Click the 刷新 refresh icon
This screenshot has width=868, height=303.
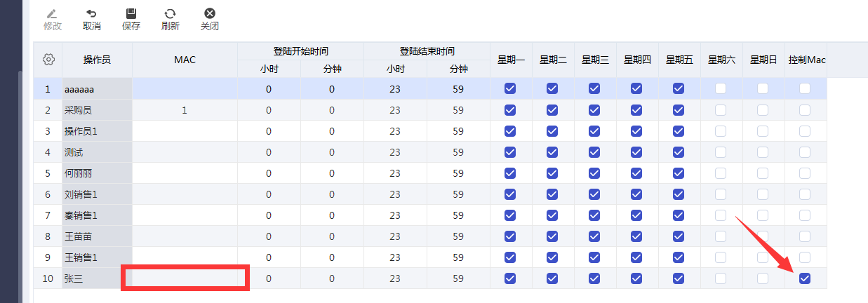[170, 13]
